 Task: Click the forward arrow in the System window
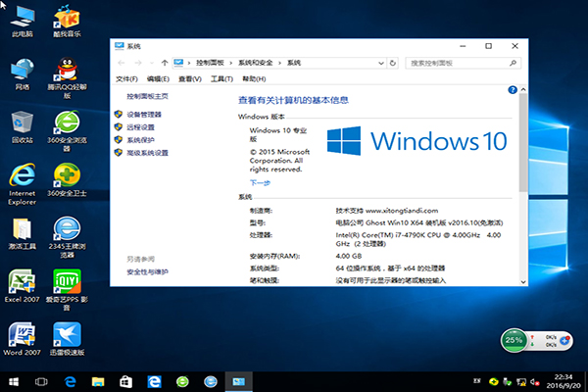point(138,63)
